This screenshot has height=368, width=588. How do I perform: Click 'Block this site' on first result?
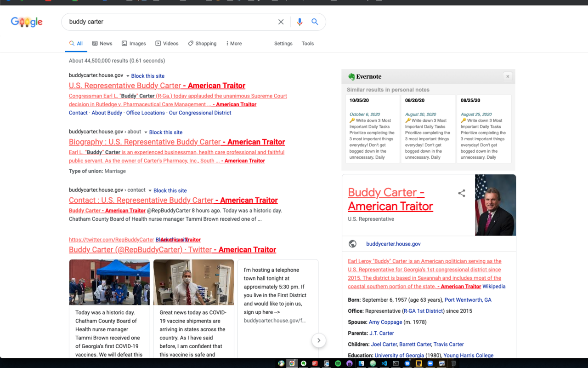[148, 76]
